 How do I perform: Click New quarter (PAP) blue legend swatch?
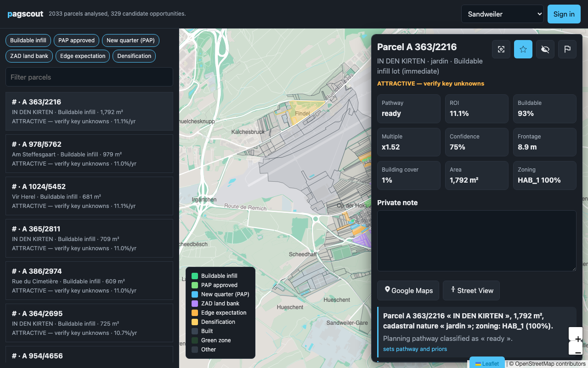pos(195,294)
